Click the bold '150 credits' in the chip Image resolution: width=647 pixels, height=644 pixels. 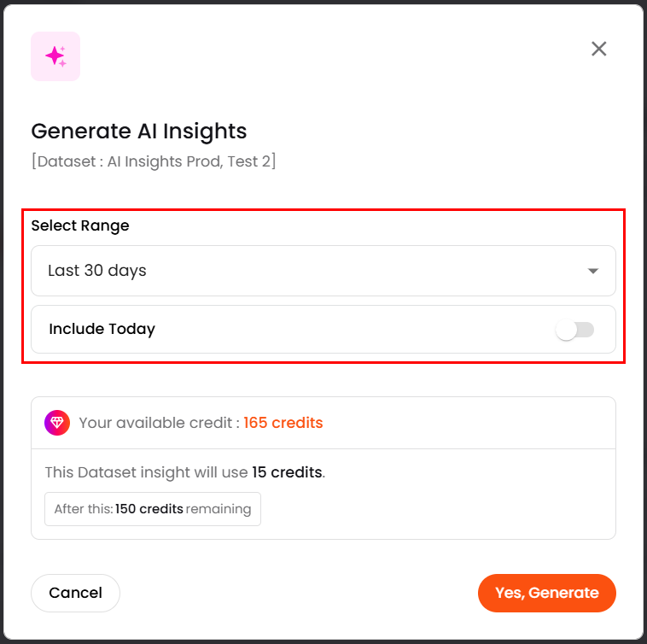tap(149, 509)
